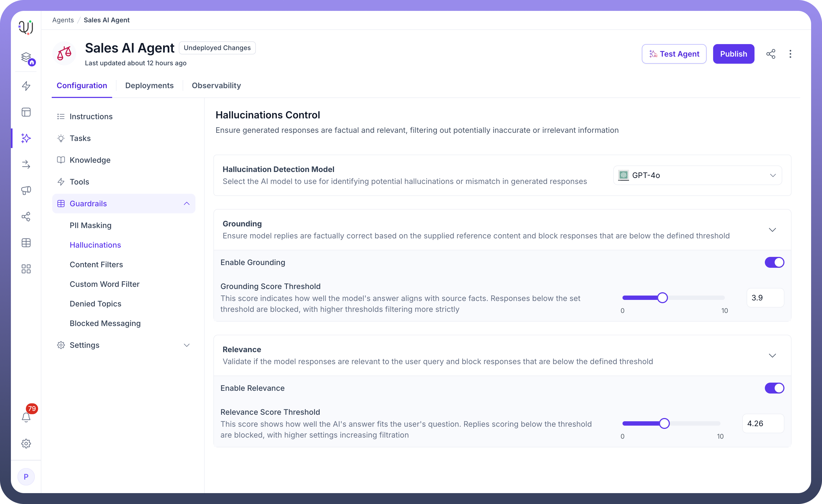Screen dimensions: 822x504
Task: Expand the Settings section in sidebar
Action: 186,345
